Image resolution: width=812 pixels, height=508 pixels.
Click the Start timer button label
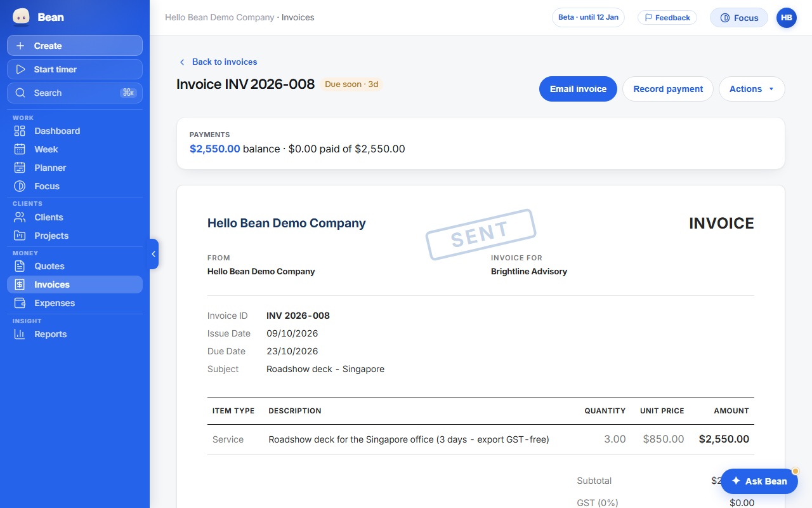(55, 69)
